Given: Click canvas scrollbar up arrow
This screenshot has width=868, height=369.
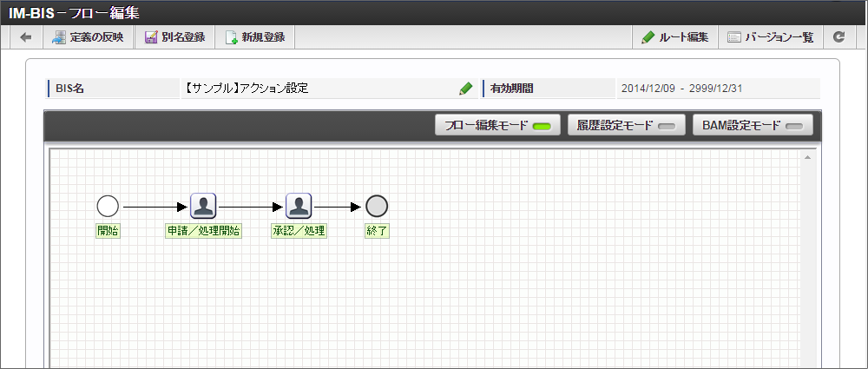Looking at the screenshot, I should 807,158.
